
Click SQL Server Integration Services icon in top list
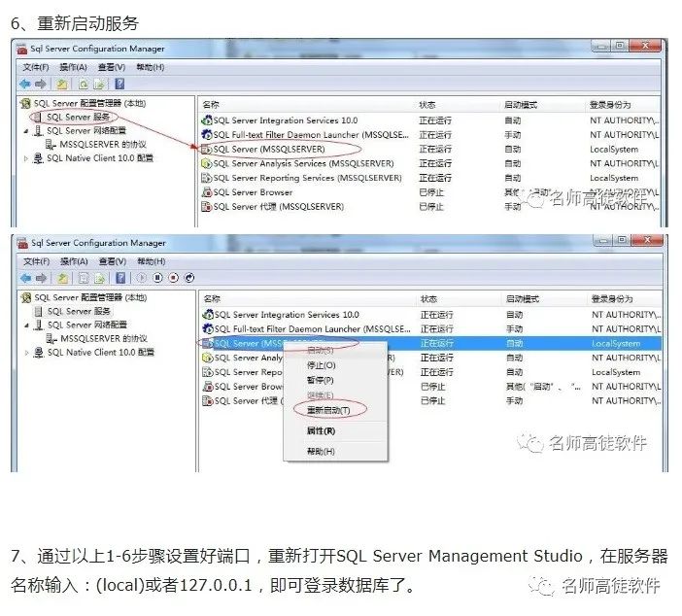pyautogui.click(x=207, y=120)
